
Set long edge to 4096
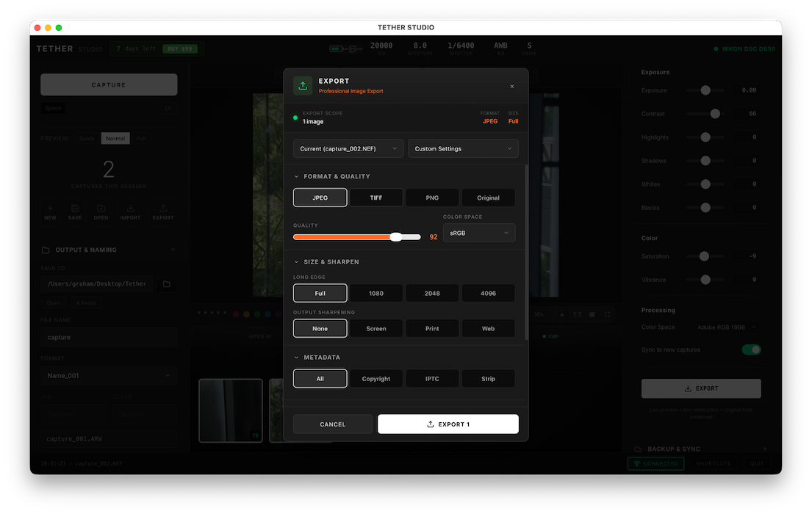tap(489, 293)
